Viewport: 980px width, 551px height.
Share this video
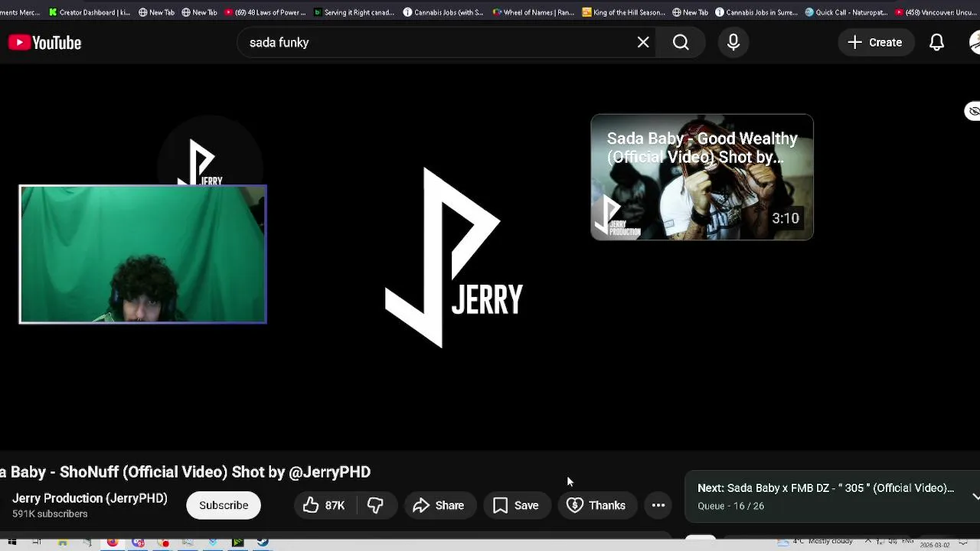coord(439,505)
